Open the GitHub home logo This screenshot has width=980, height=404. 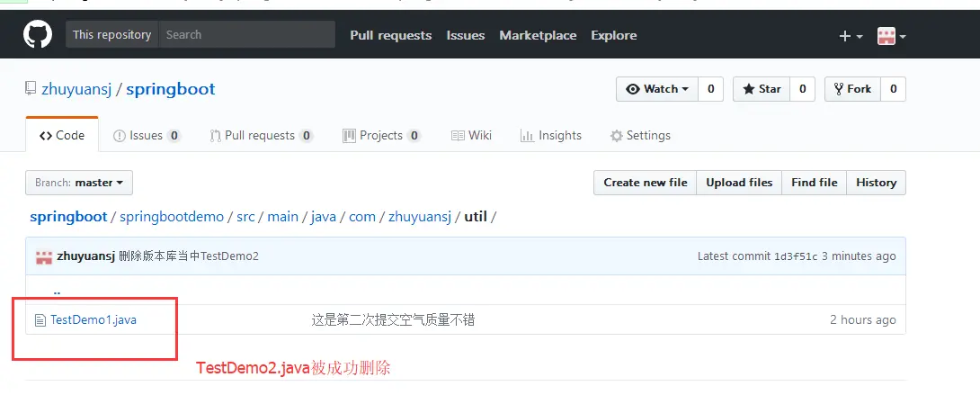(x=38, y=34)
